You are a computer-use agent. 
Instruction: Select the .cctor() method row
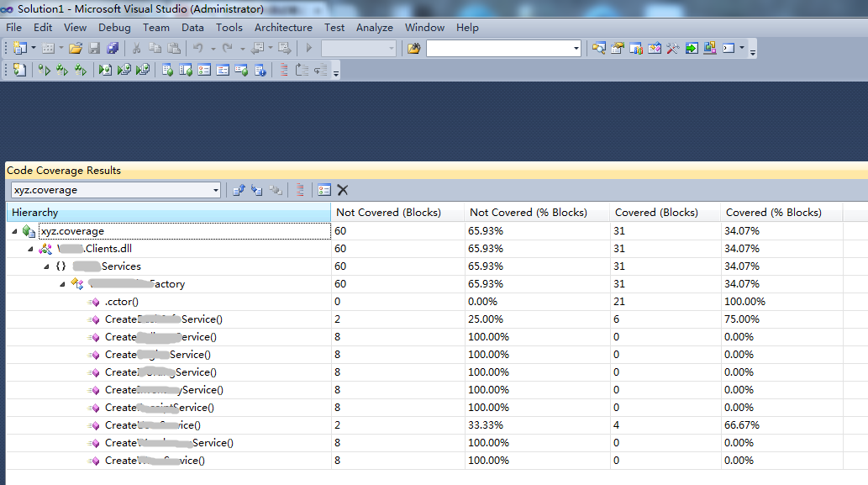click(x=121, y=302)
